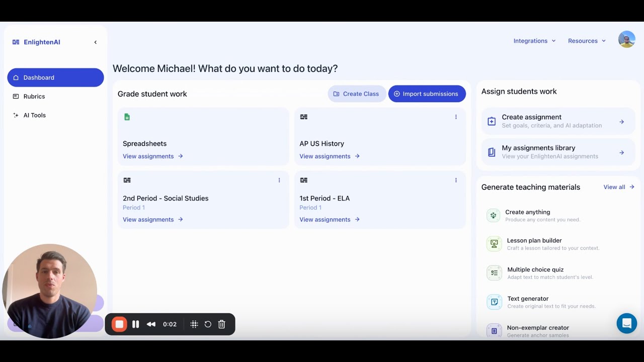Click the Lesson plan builder icon
Screen dimensions: 644x362
(494, 244)
